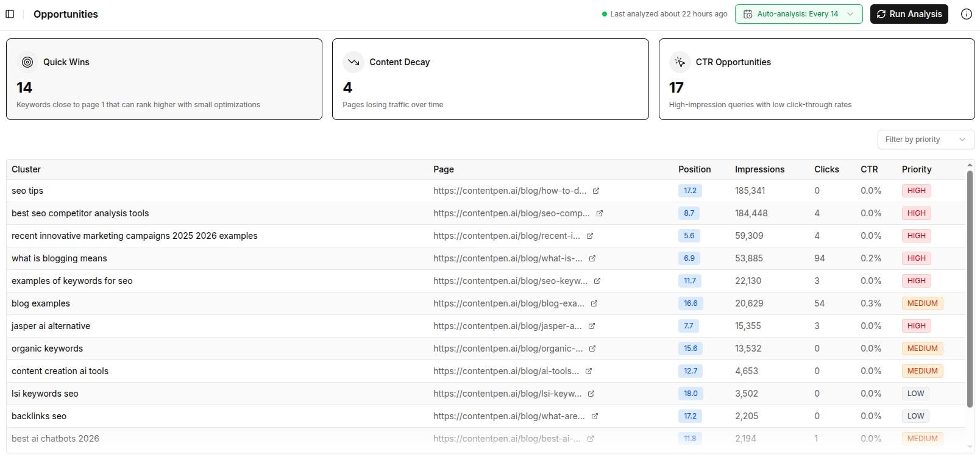
Task: Click the scrollbar up arrow
Action: pos(970,165)
